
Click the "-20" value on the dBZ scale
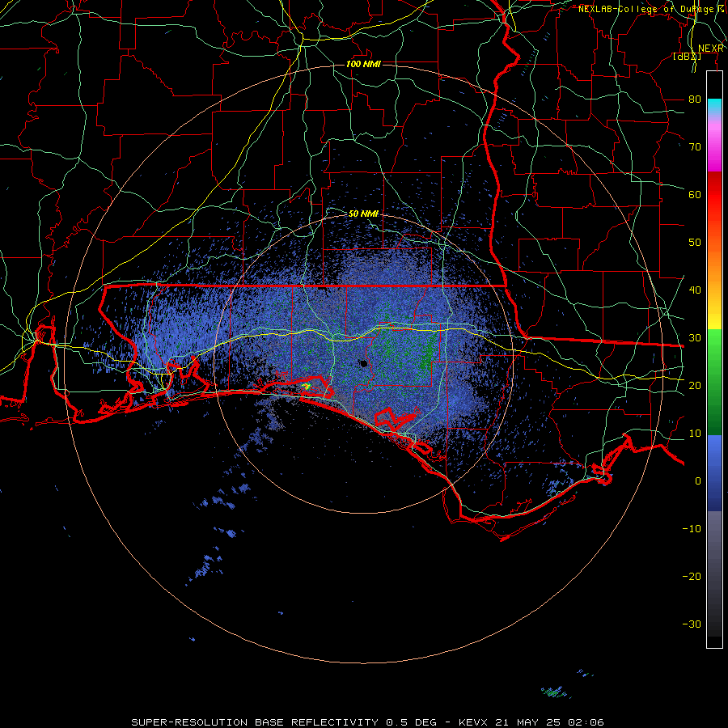[692, 577]
